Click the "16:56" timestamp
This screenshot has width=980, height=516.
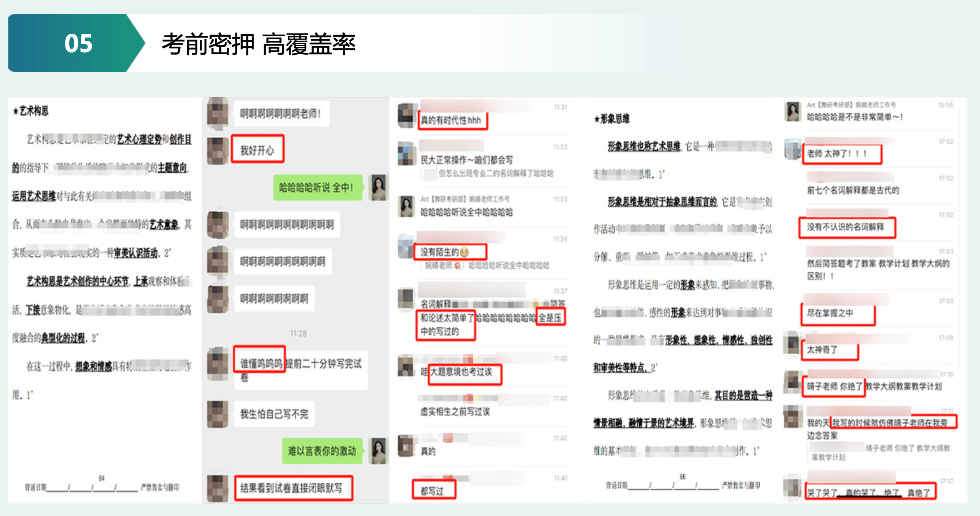pos(945,105)
